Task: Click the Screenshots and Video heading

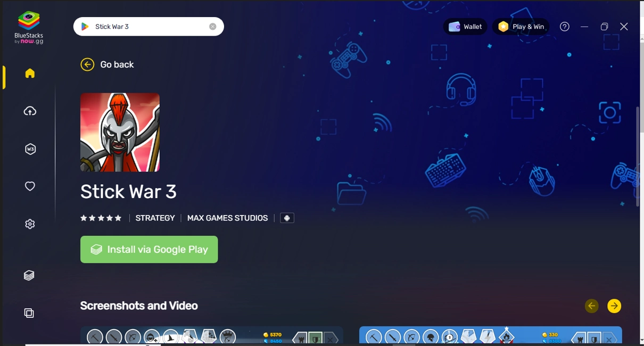Action: coord(139,306)
